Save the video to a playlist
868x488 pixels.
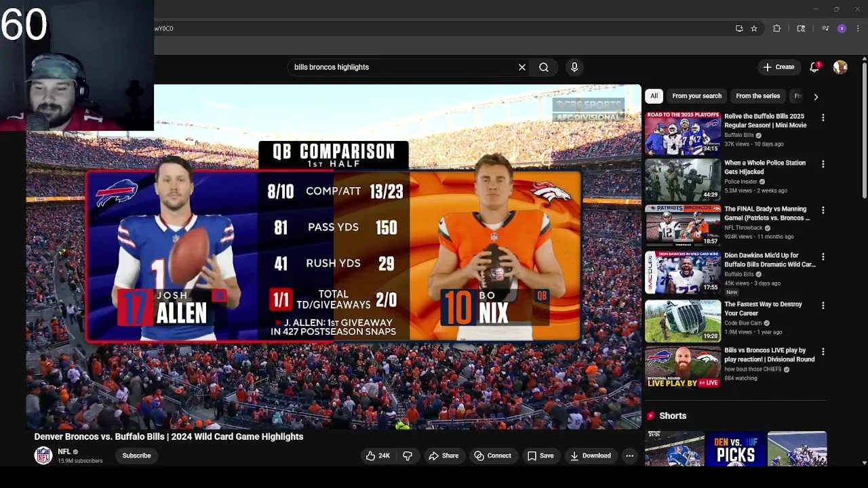[540, 455]
